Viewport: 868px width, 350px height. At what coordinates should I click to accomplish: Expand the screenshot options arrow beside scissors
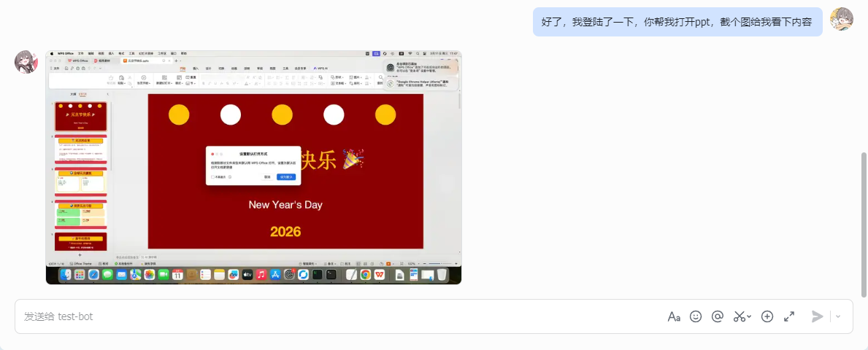coord(750,317)
